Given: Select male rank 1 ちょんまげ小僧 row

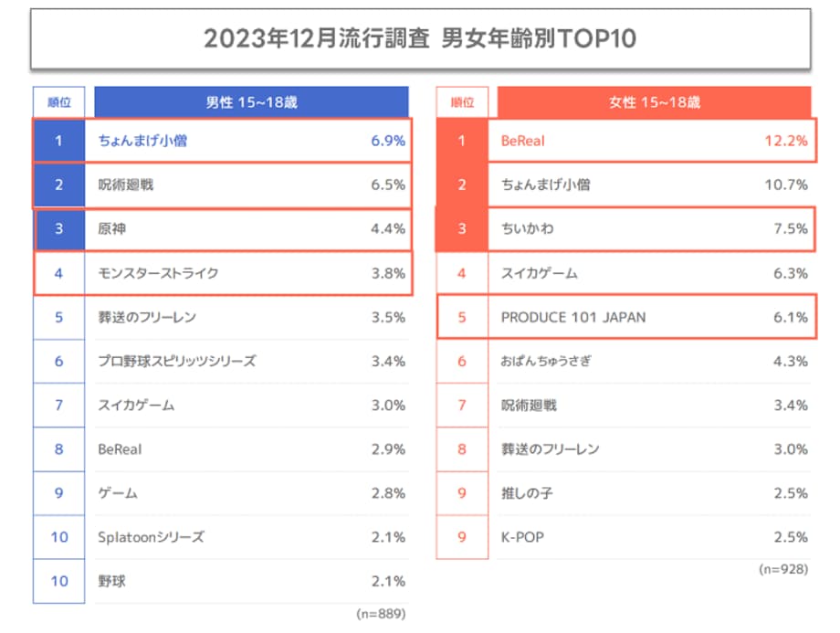Looking at the screenshot, I should (222, 141).
